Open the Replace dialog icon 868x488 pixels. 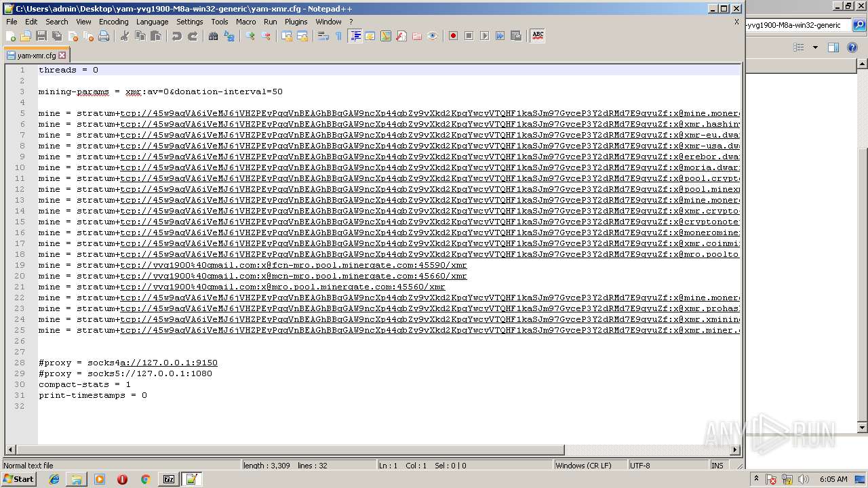pyautogui.click(x=229, y=36)
